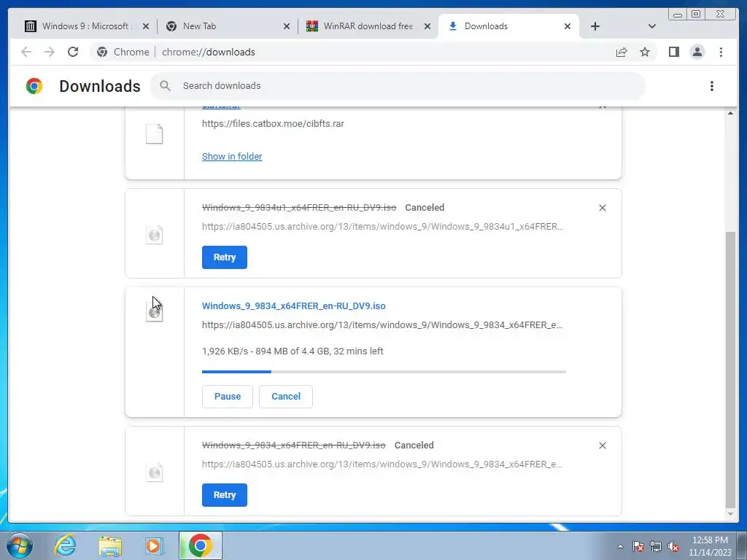Launch Internet Explorer from the taskbar
Image resolution: width=747 pixels, height=560 pixels.
(65, 545)
